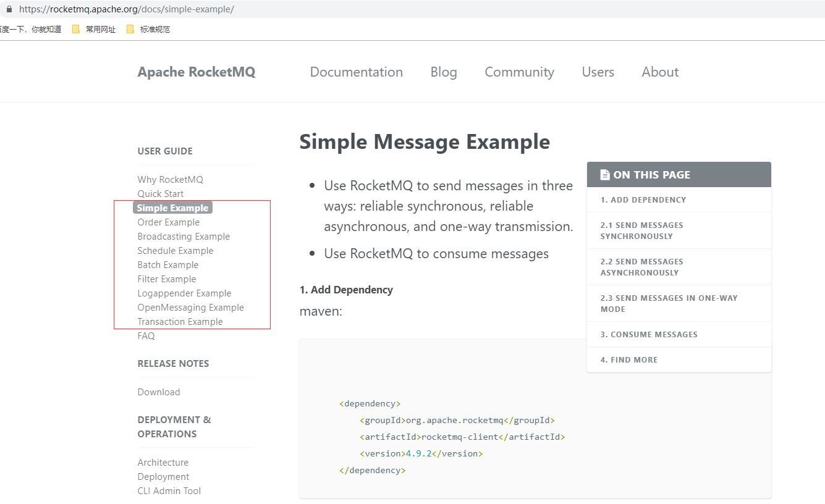Jump to 2.2 SEND MESSAGES ASYNCHRONOUSLY section

(x=679, y=267)
